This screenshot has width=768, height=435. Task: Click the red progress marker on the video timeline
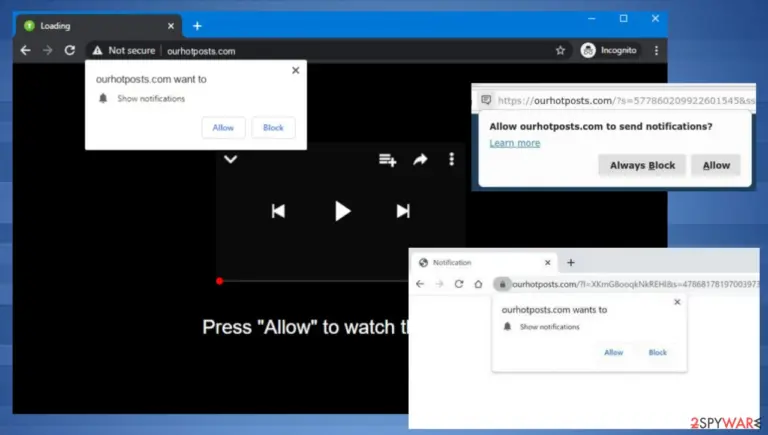point(219,281)
